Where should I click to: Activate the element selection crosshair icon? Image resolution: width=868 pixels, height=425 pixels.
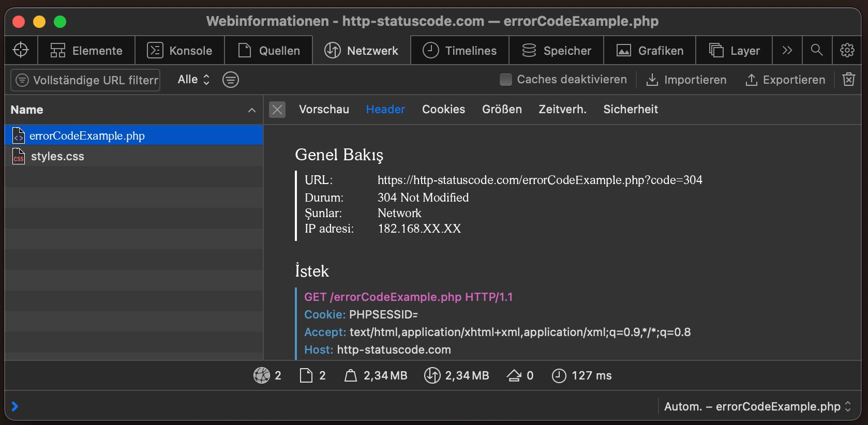point(21,50)
